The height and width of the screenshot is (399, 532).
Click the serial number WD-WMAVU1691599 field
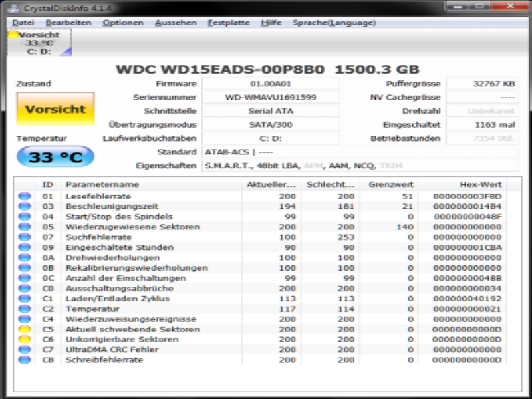pyautogui.click(x=271, y=97)
